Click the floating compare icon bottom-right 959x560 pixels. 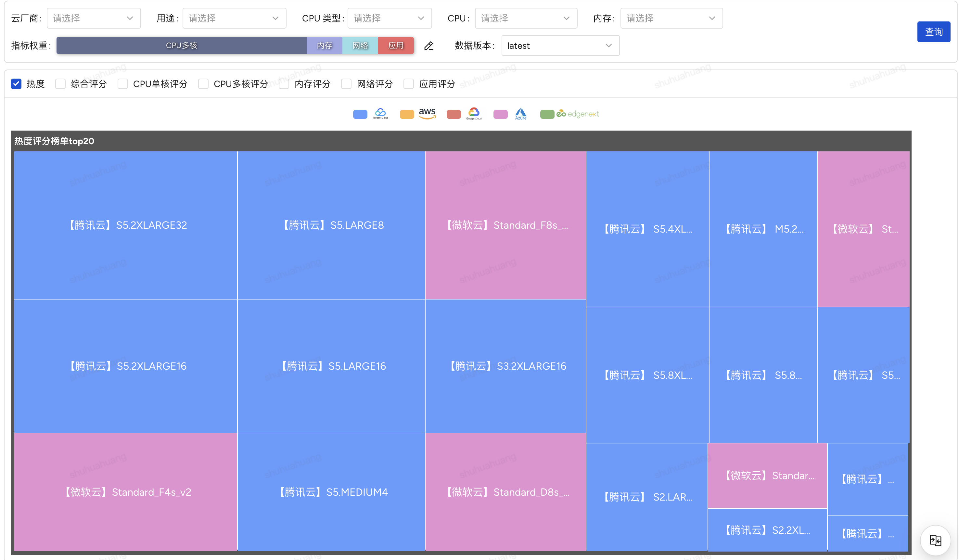935,540
